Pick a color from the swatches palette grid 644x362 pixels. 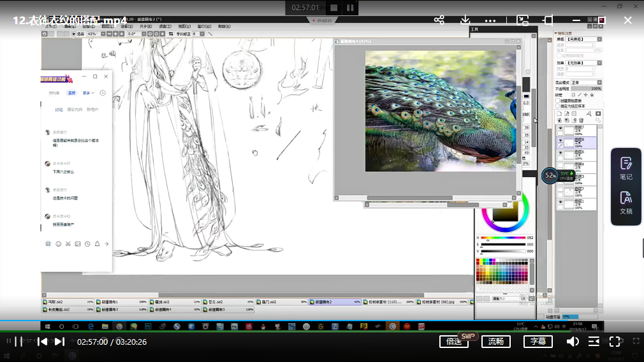click(x=502, y=271)
